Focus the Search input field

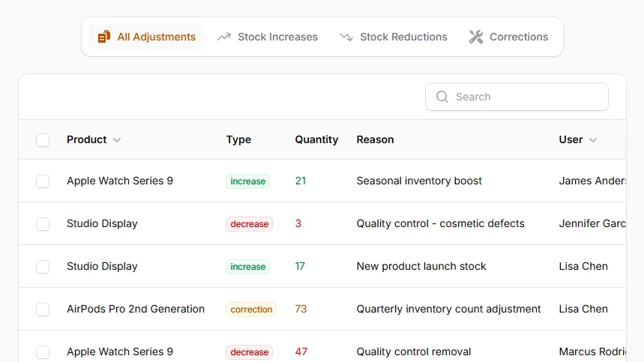click(517, 97)
